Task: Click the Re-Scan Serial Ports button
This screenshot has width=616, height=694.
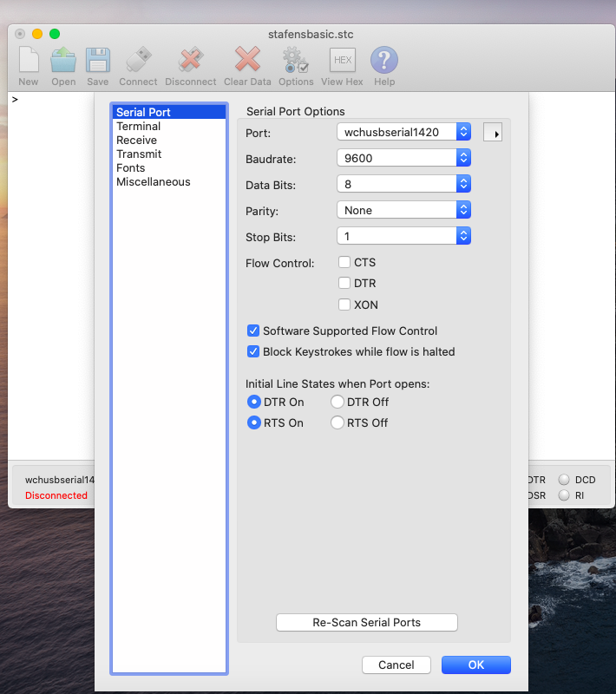Action: pyautogui.click(x=366, y=622)
